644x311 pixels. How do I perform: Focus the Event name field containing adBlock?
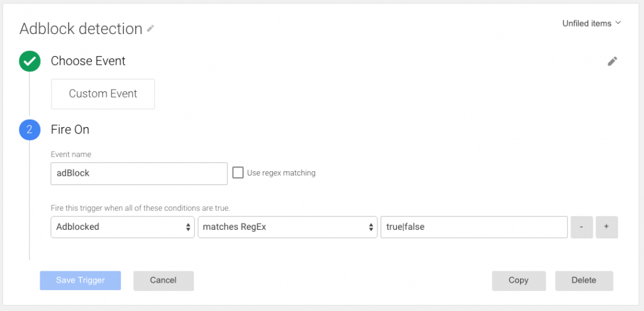click(139, 174)
